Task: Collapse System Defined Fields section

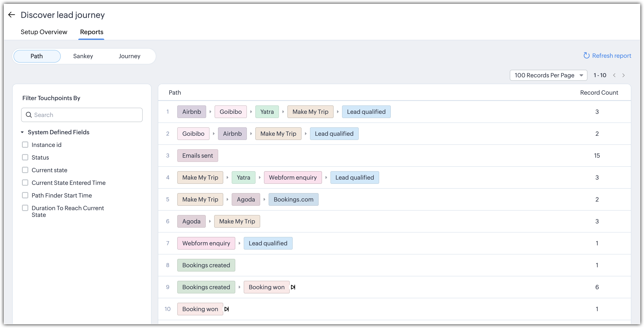Action: (x=22, y=132)
